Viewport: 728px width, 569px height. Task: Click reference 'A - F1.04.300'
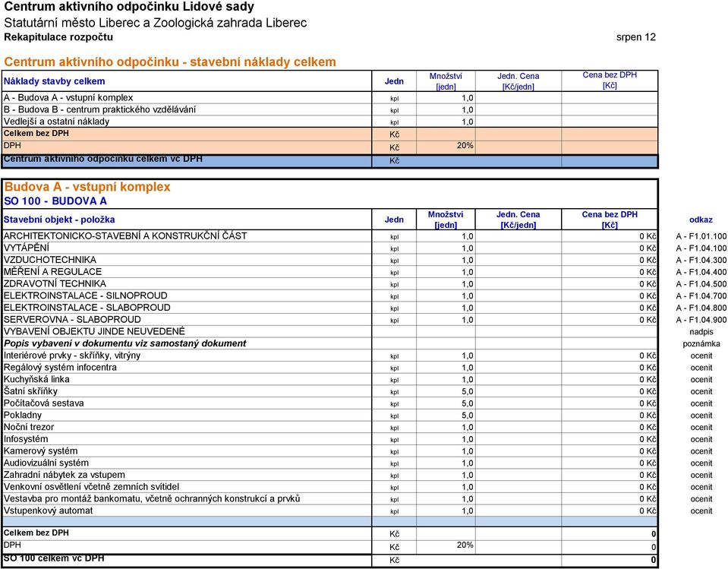point(701,260)
